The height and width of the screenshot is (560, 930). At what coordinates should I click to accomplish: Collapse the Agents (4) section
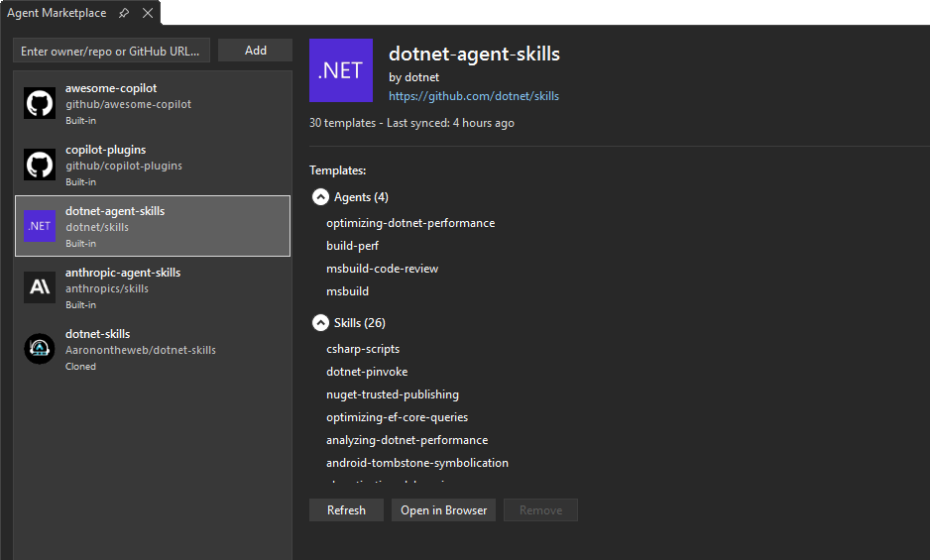coord(320,197)
